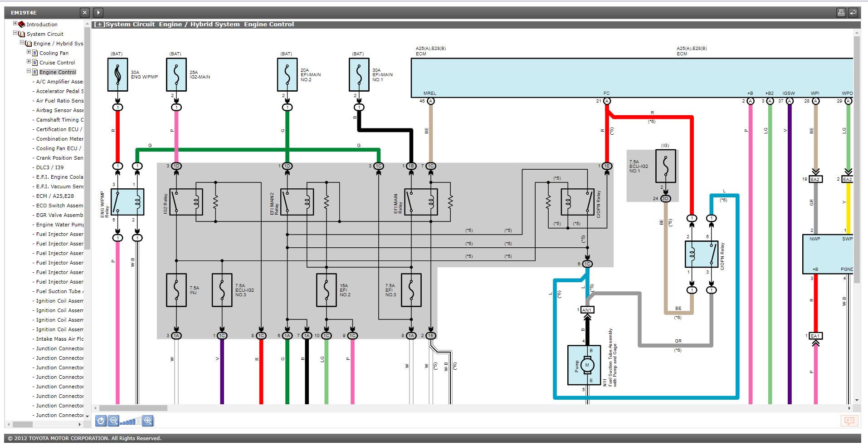Click the red book icon beside Introduction
This screenshot has height=446, width=868.
click(22, 24)
